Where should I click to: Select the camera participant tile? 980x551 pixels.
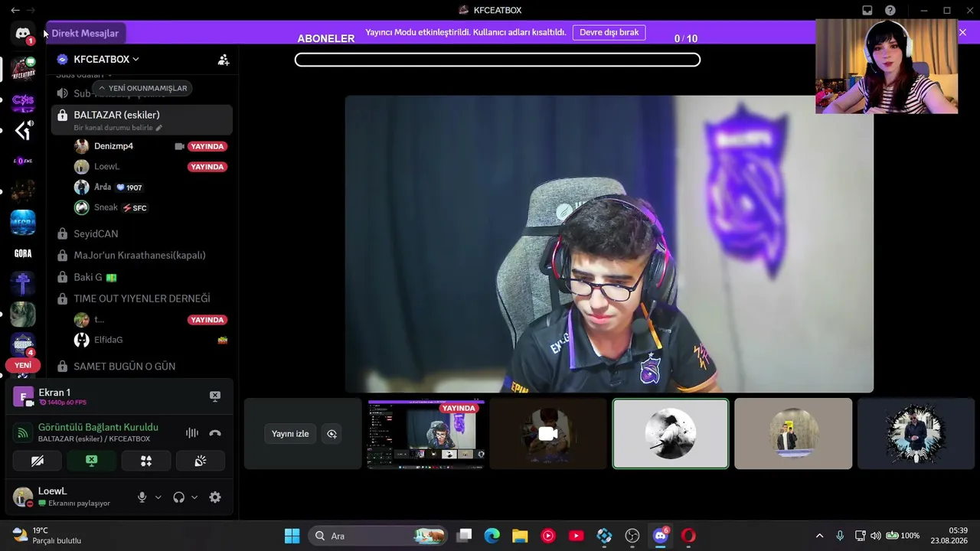tap(548, 433)
